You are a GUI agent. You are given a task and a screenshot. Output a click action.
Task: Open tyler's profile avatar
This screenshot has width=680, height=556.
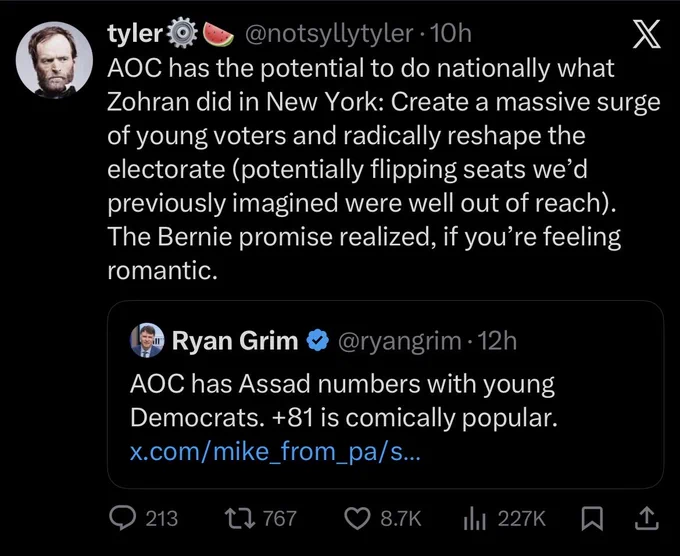(55, 60)
